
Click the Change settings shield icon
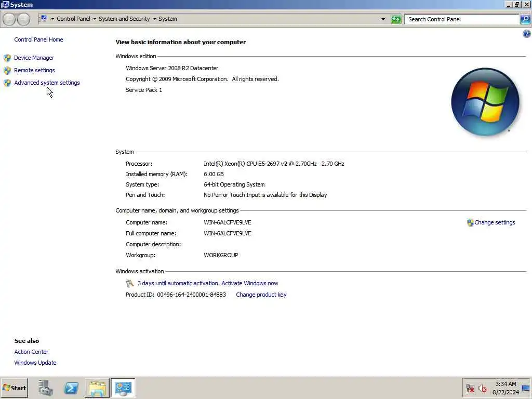[470, 222]
